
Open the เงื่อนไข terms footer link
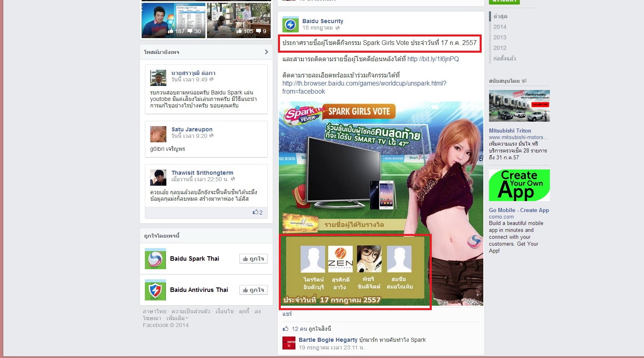click(x=224, y=311)
